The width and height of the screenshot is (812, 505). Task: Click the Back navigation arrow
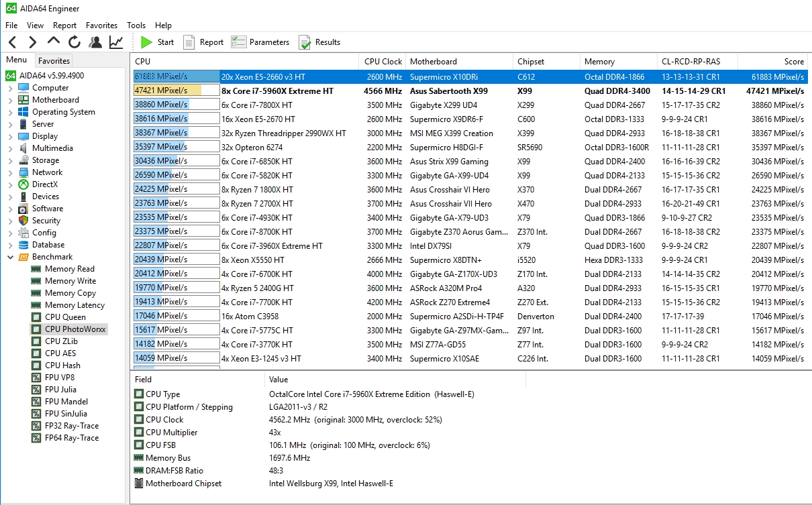[13, 42]
